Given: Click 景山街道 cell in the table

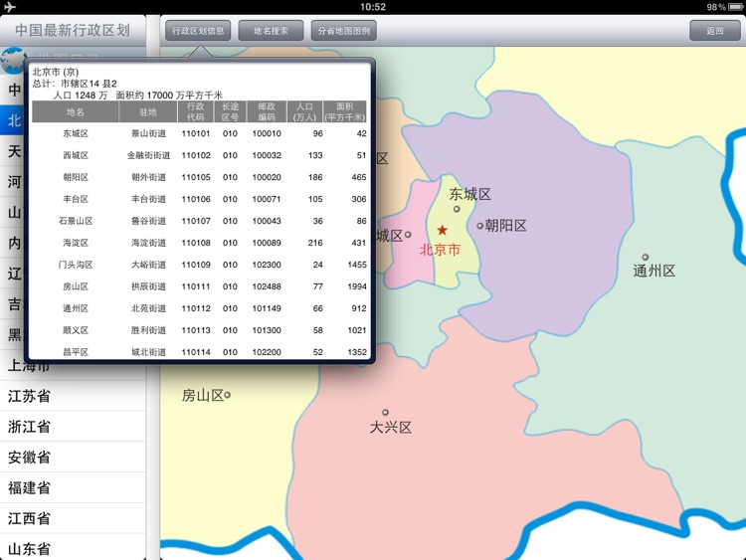Looking at the screenshot, I should [x=148, y=133].
